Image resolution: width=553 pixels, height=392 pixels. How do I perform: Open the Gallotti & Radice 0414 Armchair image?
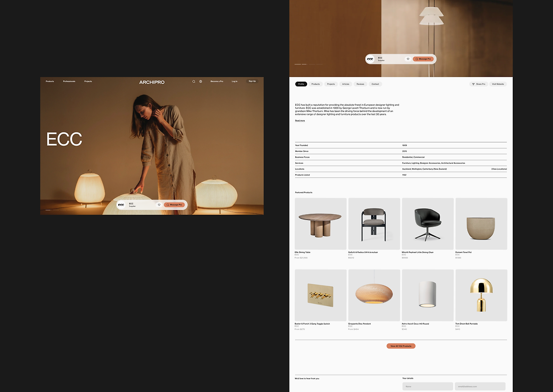[374, 224]
